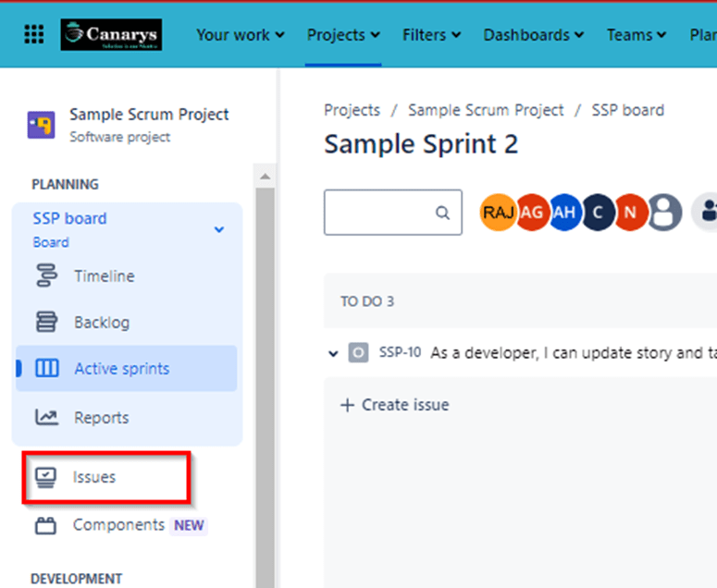The height and width of the screenshot is (588, 717).
Task: Click the DEVELOPMENT section label
Action: [76, 579]
